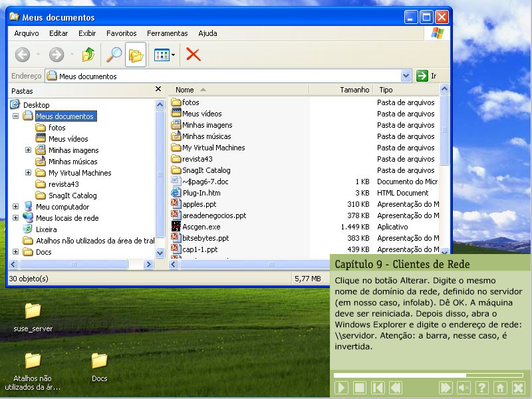
Task: Select the Ascgen.exe file icon
Action: point(176,227)
